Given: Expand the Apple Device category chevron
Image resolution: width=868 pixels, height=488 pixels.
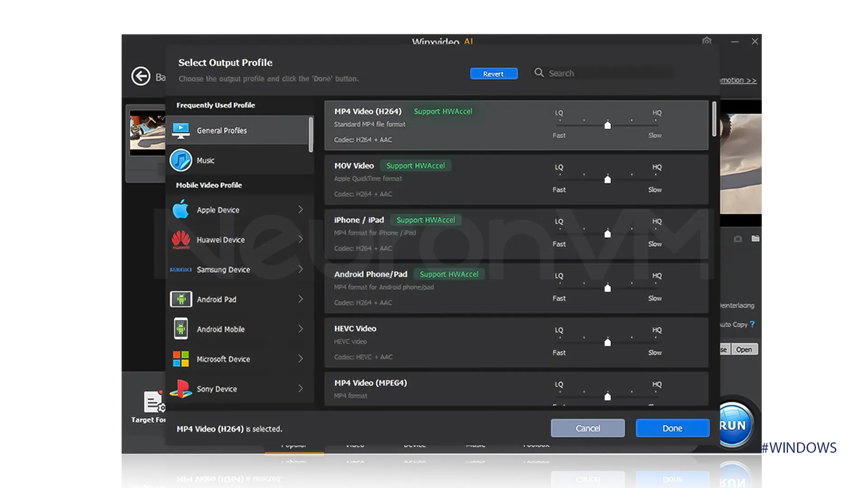Looking at the screenshot, I should (x=301, y=209).
